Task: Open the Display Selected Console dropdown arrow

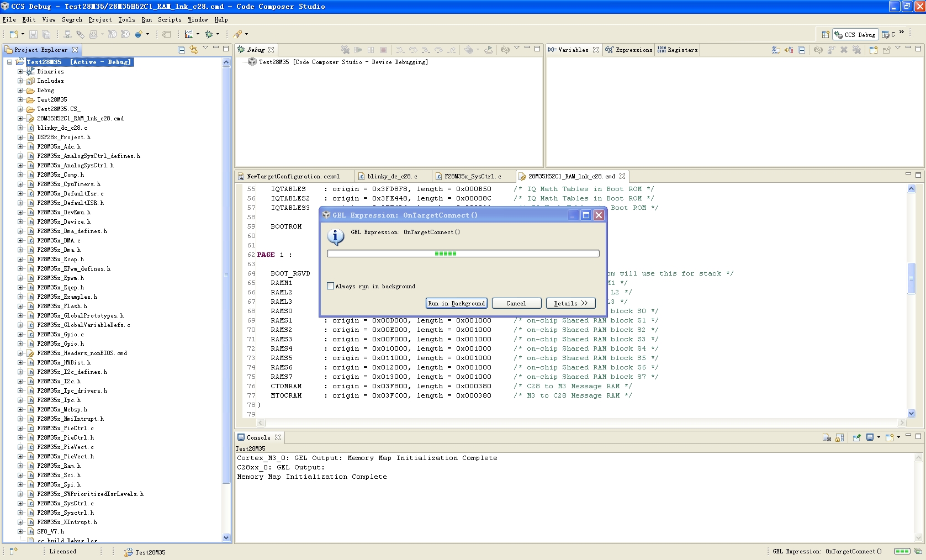Action: pyautogui.click(x=879, y=437)
